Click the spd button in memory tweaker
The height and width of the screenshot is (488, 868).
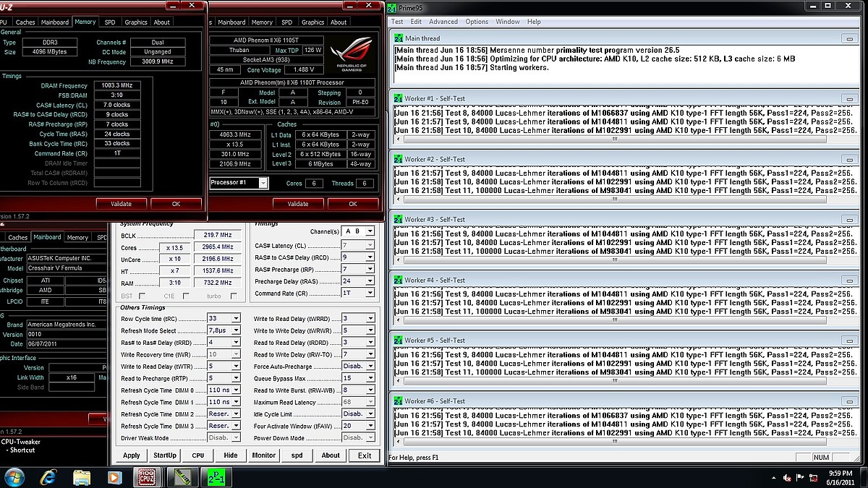297,455
